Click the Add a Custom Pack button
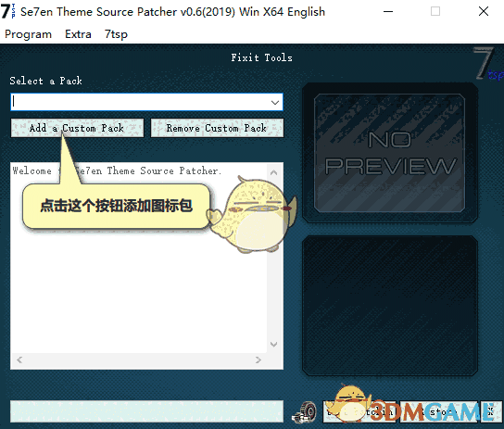 pyautogui.click(x=77, y=128)
